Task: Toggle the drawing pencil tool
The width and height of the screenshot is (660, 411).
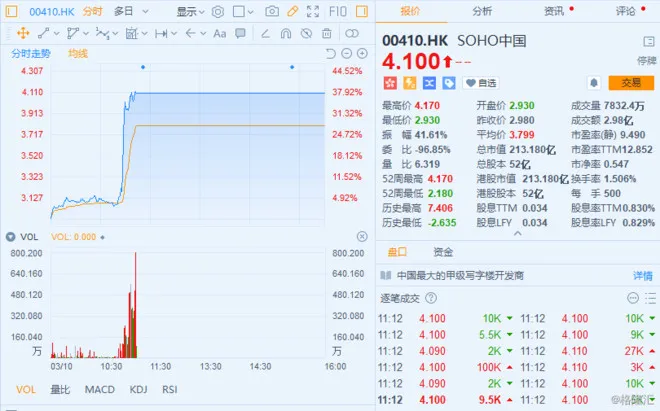Action: pyautogui.click(x=293, y=11)
